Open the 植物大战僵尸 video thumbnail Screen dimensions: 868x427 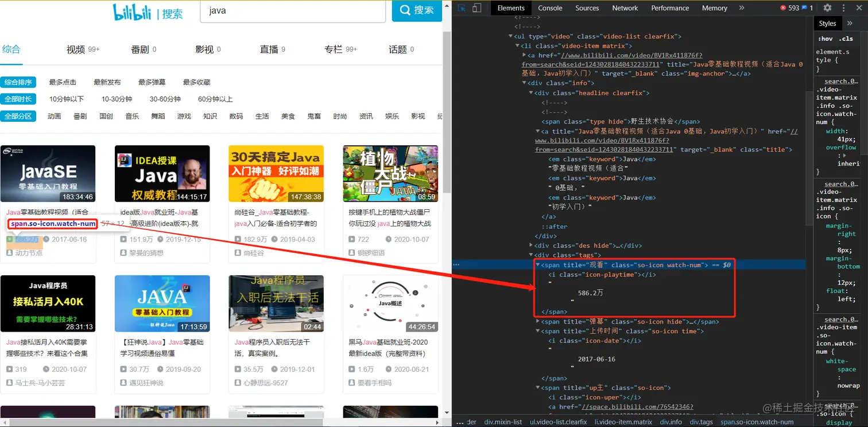390,174
